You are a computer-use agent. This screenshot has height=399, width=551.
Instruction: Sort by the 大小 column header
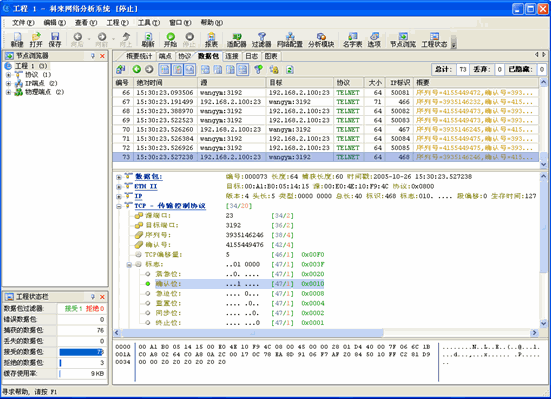tap(375, 83)
